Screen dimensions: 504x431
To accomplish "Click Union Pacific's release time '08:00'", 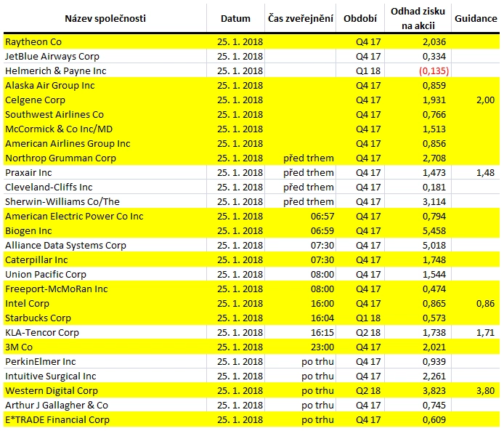I will pos(322,274).
